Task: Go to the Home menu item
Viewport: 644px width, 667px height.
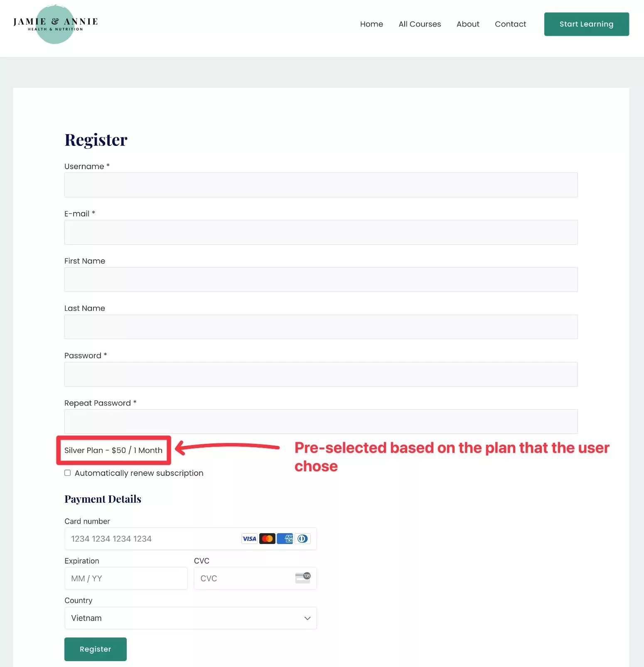Action: (x=371, y=24)
